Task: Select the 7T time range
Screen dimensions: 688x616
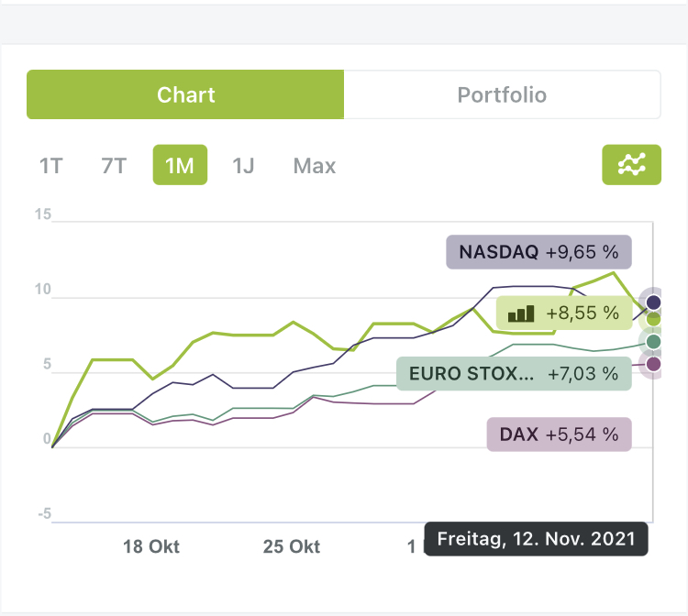Action: coord(114,166)
